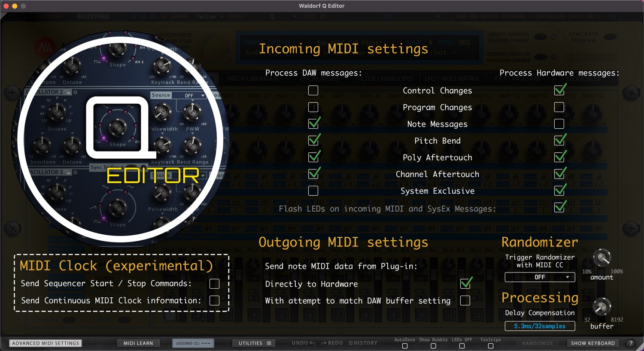Enable Program Changes for DAW messages
The image size is (644, 351).
pos(313,107)
